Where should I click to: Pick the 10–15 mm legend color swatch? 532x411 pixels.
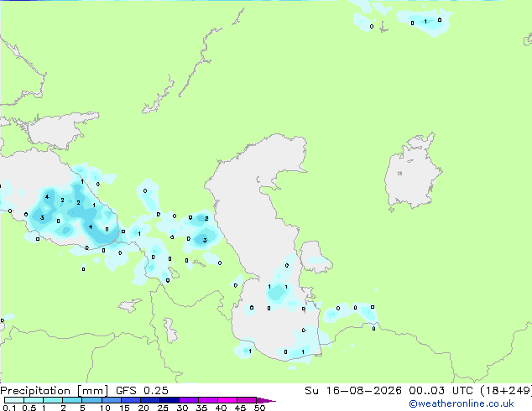tap(111, 400)
